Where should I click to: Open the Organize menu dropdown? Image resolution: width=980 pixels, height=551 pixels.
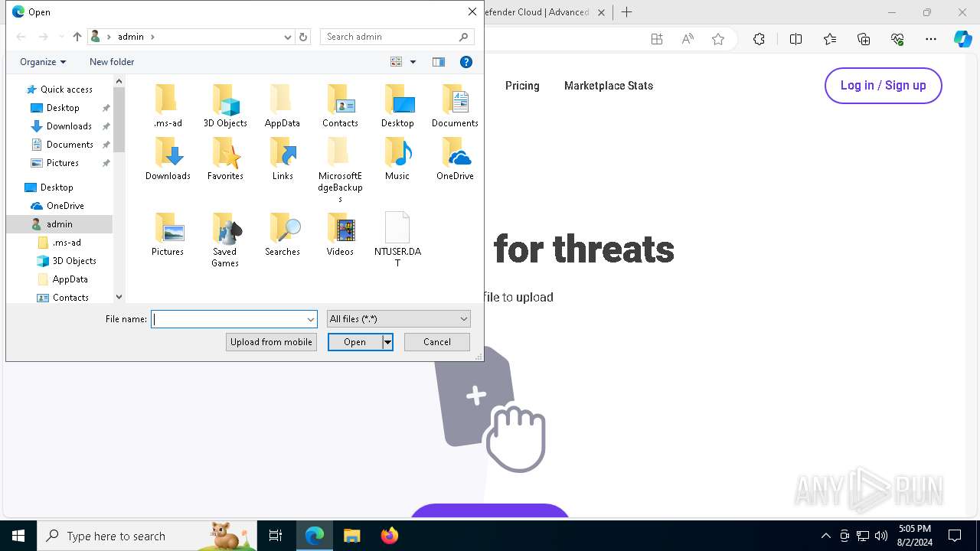click(43, 62)
